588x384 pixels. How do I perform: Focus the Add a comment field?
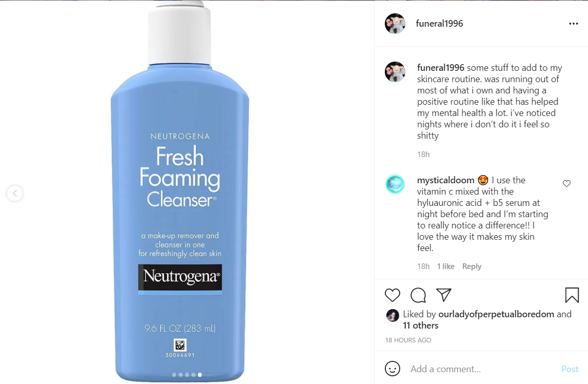[482, 369]
